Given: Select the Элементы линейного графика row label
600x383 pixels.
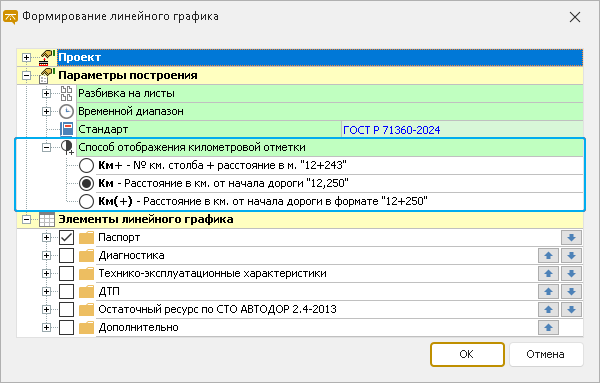Looking at the screenshot, I should coord(146,220).
